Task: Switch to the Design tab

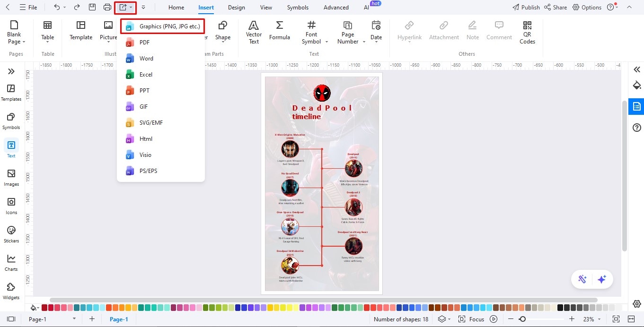Action: point(237,8)
